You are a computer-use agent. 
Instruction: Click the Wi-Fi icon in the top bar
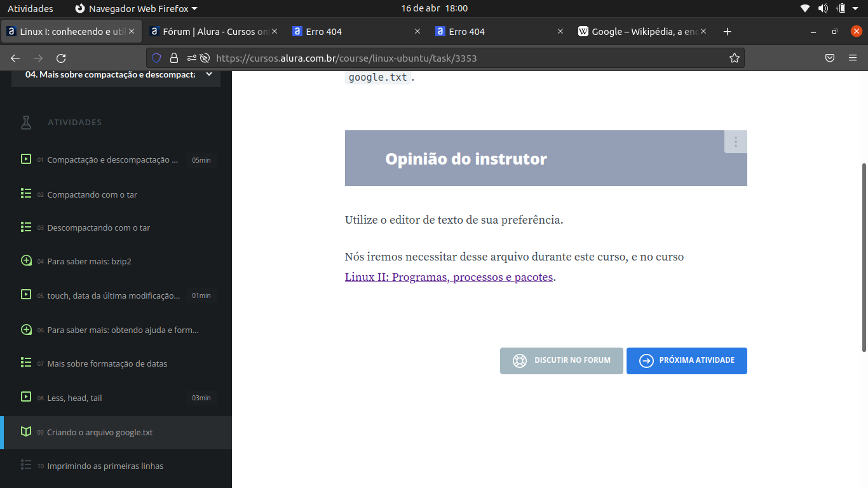[805, 8]
